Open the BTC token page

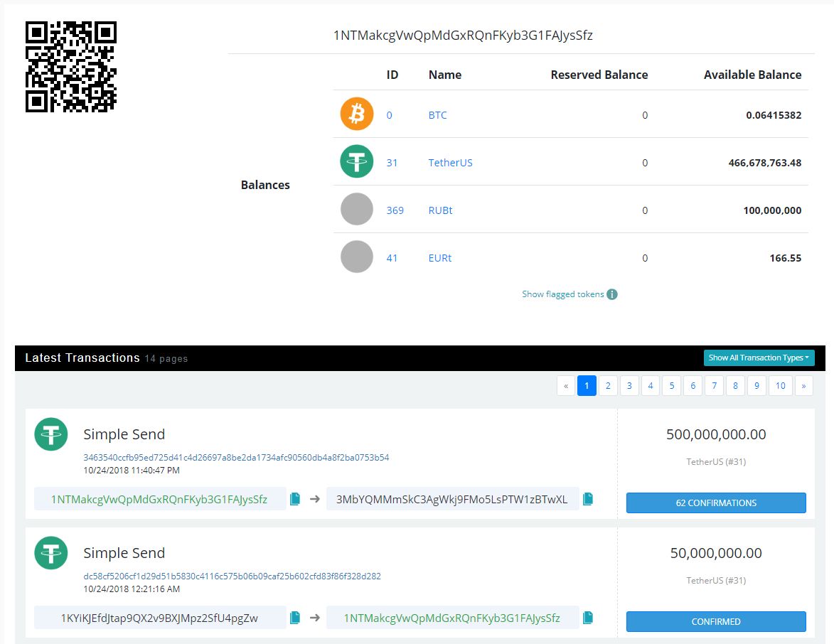[437, 114]
